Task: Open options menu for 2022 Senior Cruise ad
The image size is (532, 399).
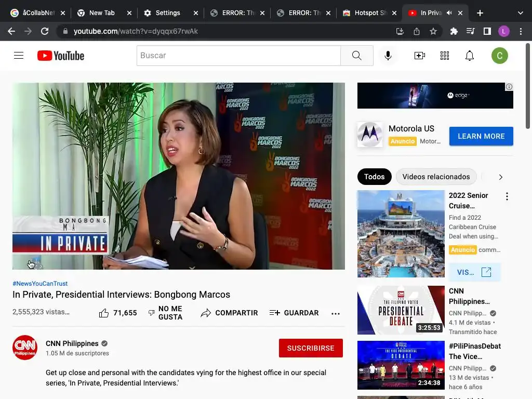Action: (x=507, y=196)
